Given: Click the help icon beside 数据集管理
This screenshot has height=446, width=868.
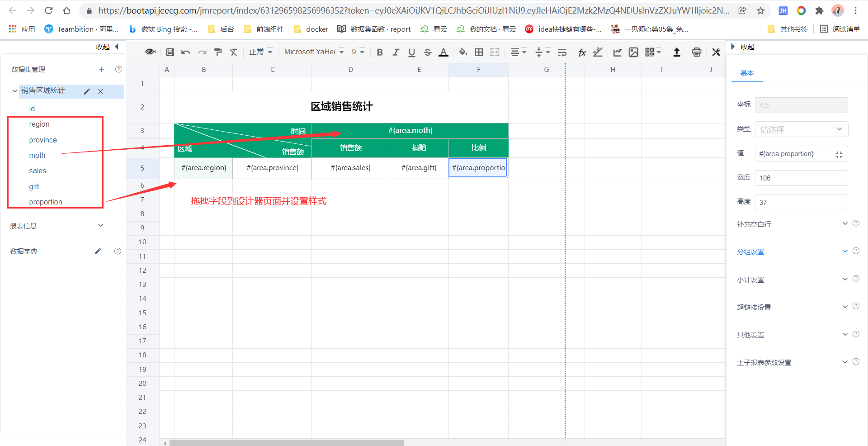Looking at the screenshot, I should tap(118, 69).
